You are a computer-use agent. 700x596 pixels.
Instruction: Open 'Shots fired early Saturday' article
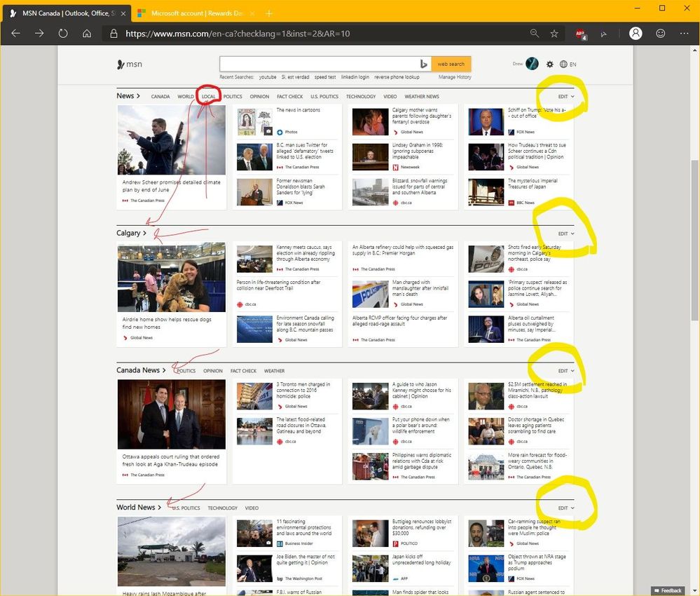(534, 253)
